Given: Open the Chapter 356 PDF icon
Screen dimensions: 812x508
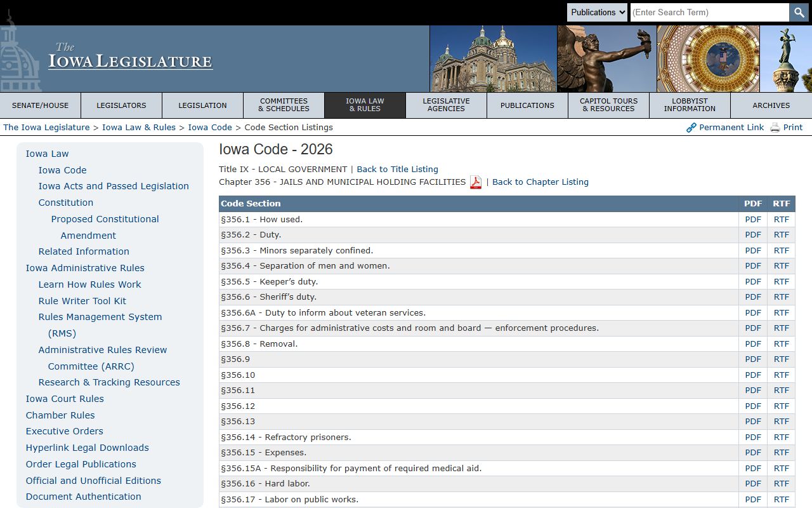Looking at the screenshot, I should (476, 182).
